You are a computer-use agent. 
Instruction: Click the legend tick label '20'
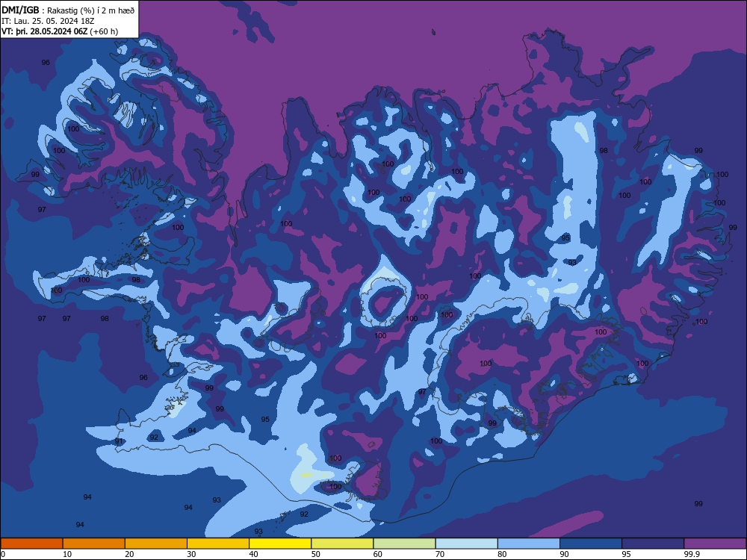click(129, 554)
